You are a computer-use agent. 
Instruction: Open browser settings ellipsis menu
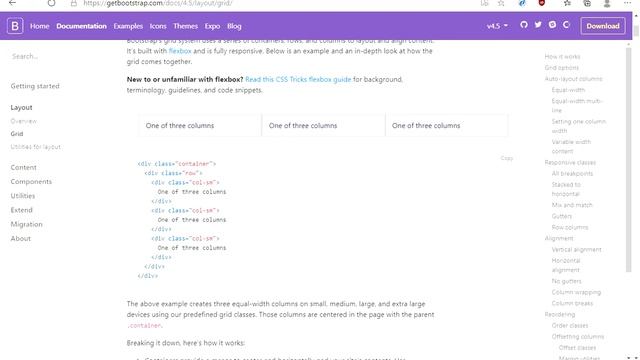click(627, 3)
